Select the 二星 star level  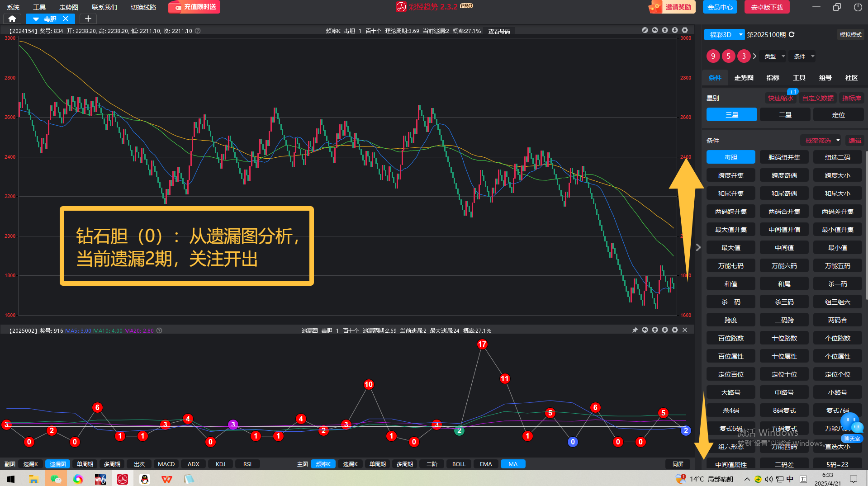click(785, 114)
